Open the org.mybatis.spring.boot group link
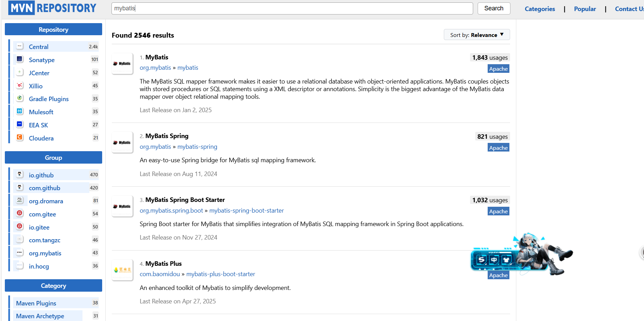The image size is (644, 321). coord(171,211)
